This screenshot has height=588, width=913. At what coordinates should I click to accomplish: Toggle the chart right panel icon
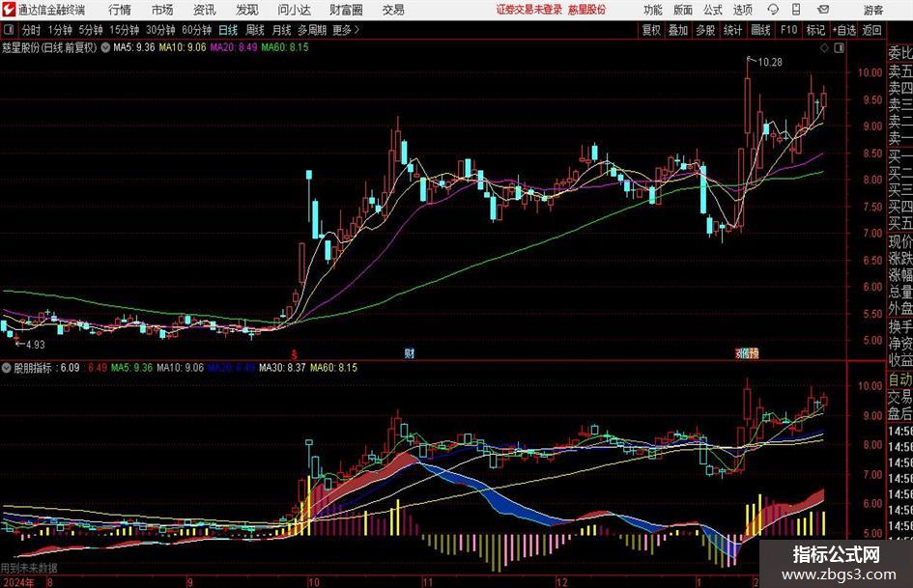pos(839,48)
